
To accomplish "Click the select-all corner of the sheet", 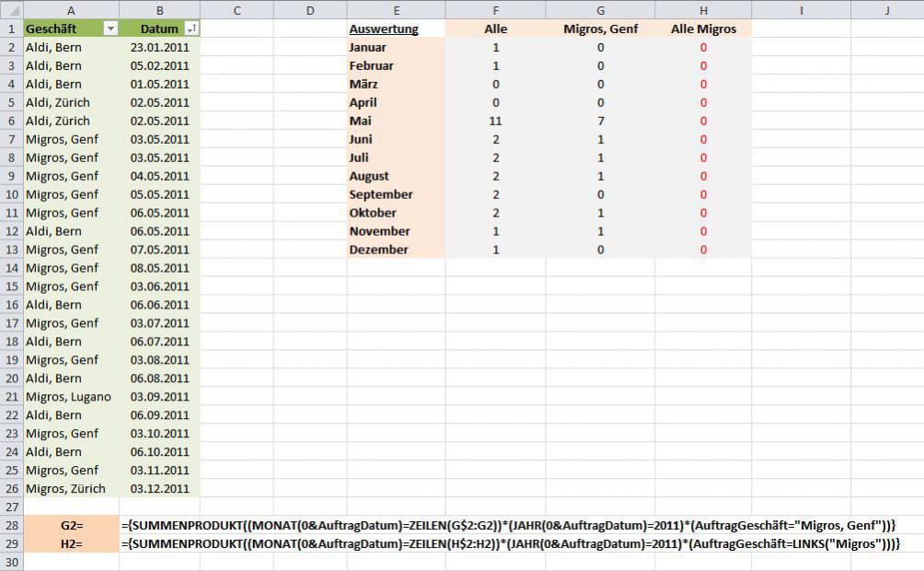I will [12, 10].
